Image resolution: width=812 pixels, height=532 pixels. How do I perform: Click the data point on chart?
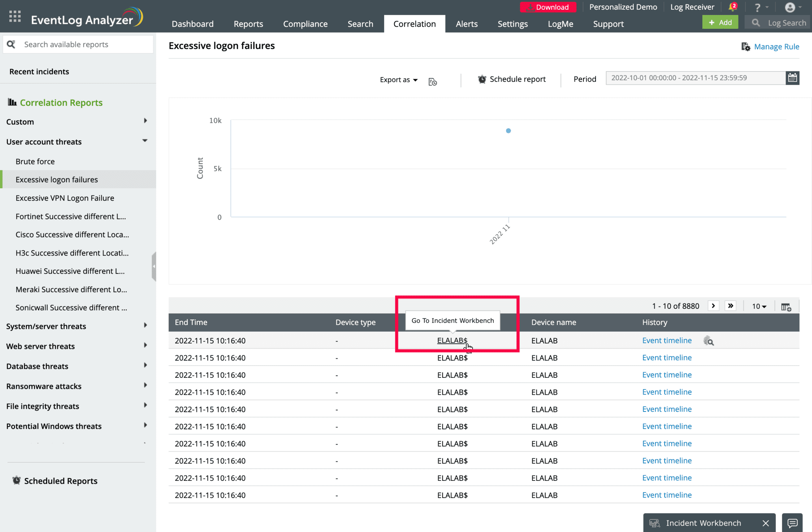(x=508, y=131)
